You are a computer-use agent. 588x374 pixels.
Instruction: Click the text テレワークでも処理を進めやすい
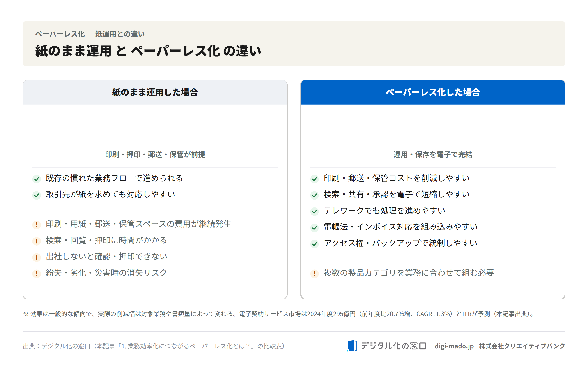(384, 211)
